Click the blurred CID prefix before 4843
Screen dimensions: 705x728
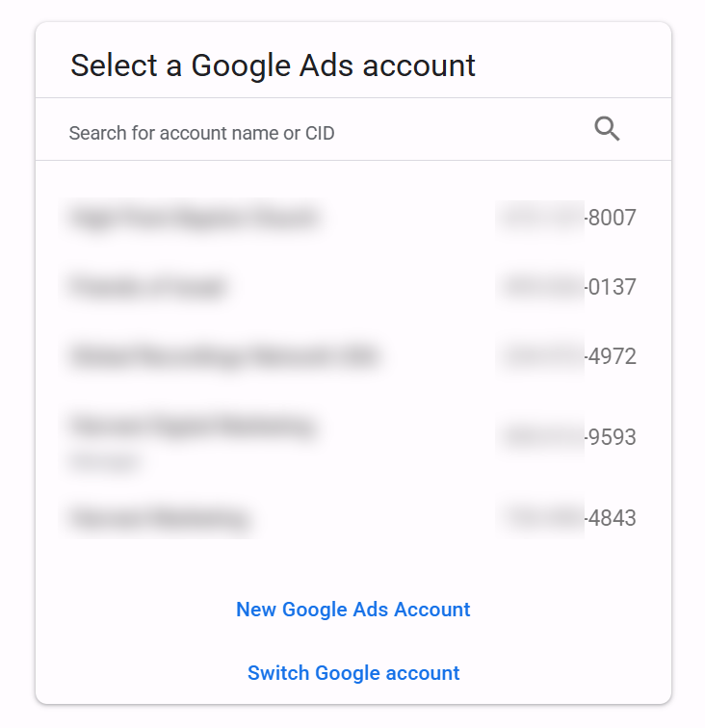(539, 518)
